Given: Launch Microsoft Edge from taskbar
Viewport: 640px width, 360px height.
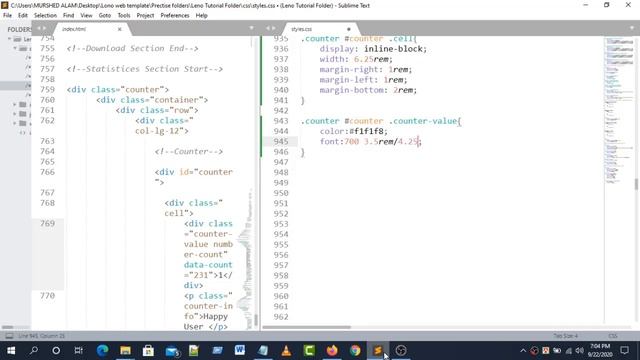Looking at the screenshot, I should [x=102, y=350].
